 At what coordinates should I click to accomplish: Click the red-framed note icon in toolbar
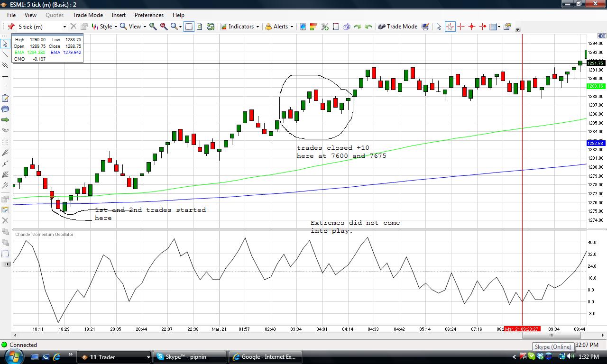click(336, 27)
